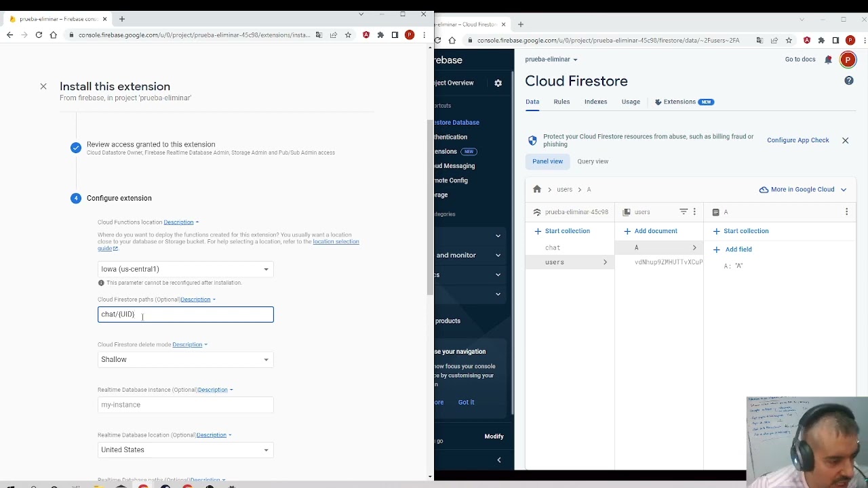868x488 pixels.
Task: Select Panel view toggle
Action: coord(547,161)
